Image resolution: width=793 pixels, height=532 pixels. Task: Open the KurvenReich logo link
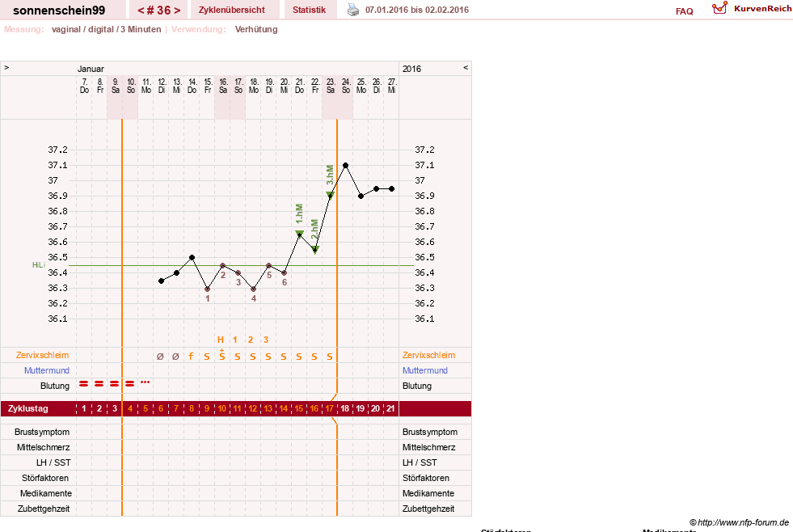(x=752, y=9)
